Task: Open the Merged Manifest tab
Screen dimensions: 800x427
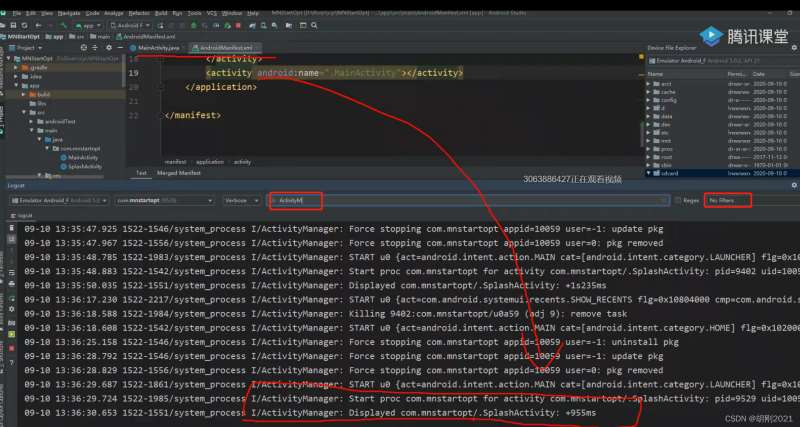Action: [x=179, y=173]
